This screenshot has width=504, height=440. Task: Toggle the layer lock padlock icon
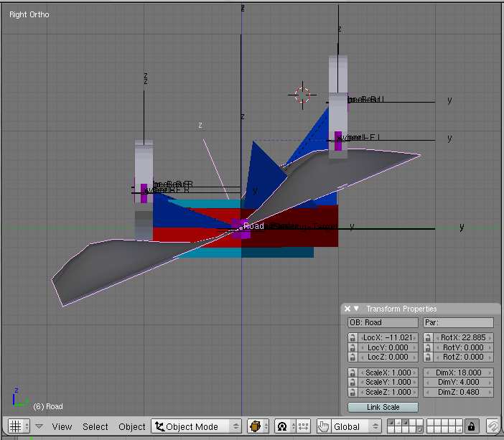472,426
